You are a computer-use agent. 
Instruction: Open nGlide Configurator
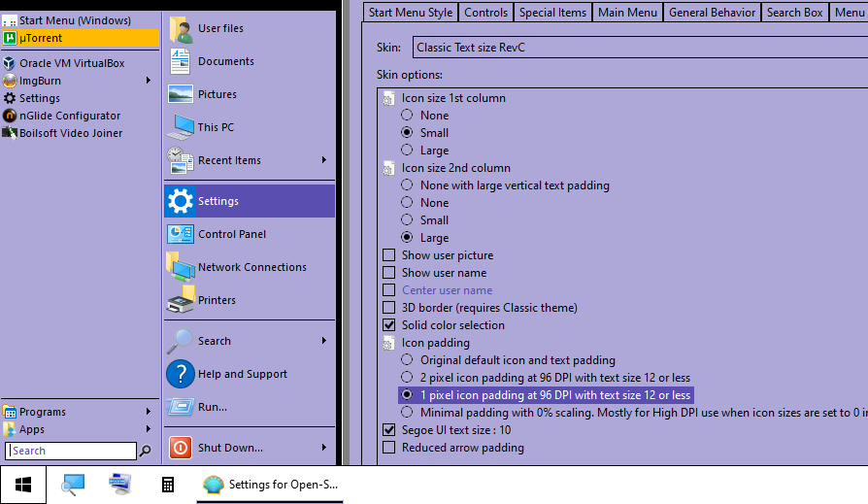(70, 116)
